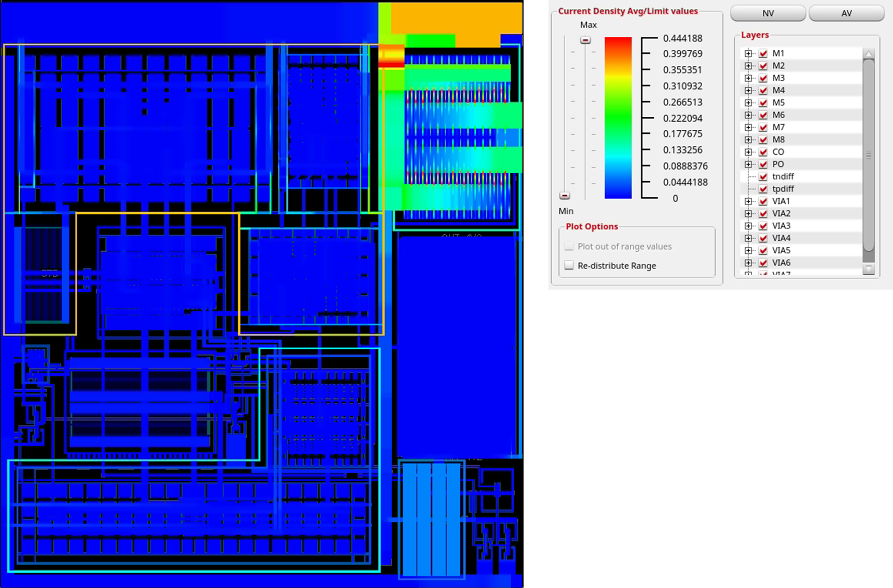Click the Min range decrease (-) icon
The image size is (893, 588).
pyautogui.click(x=565, y=195)
